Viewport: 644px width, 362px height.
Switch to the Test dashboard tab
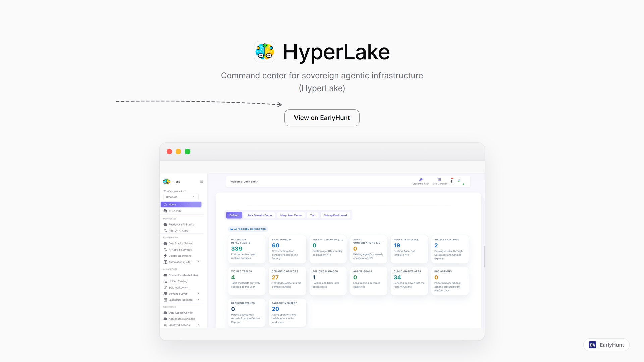pyautogui.click(x=313, y=215)
